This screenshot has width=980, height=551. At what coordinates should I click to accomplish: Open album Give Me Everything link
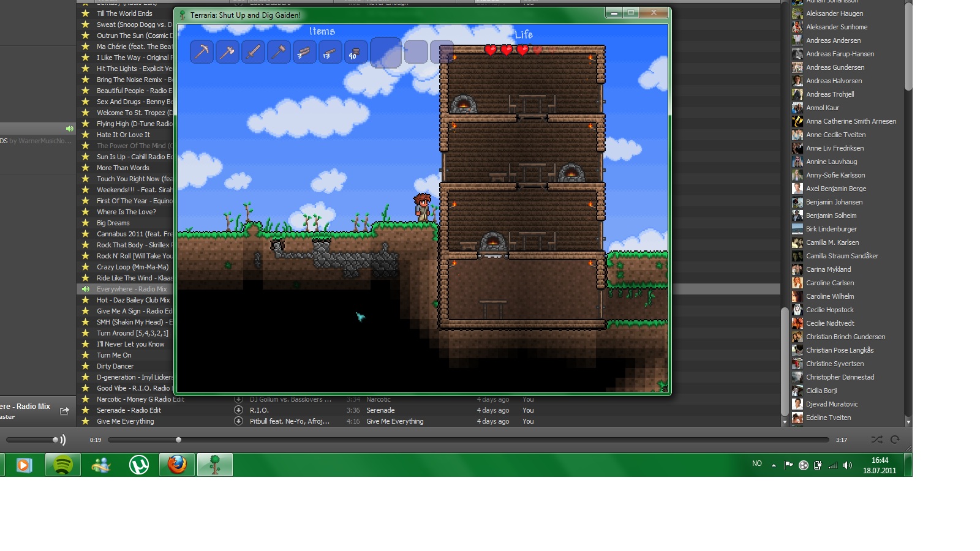395,421
